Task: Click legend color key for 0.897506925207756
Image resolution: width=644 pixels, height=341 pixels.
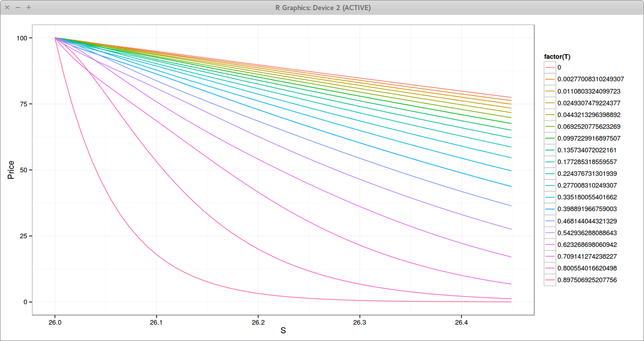Action: coord(550,280)
